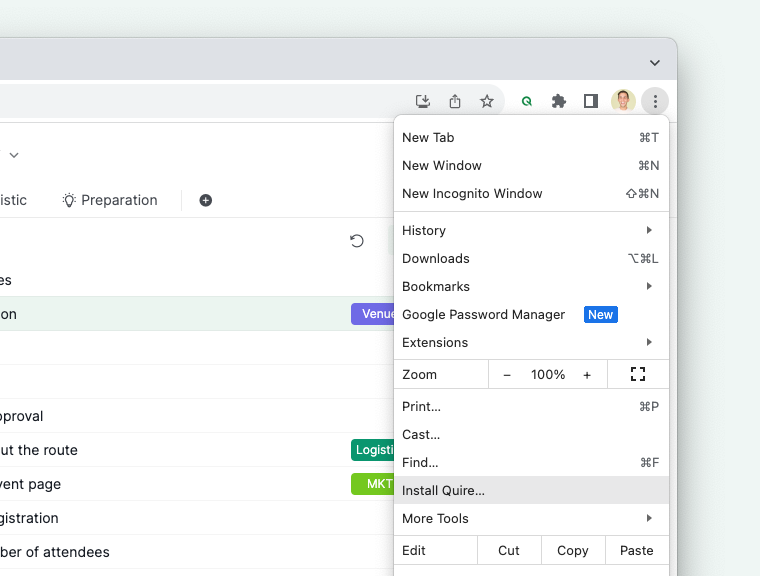Screen dimensions: 760x576
Task: Choose Print from the menu
Action: (531, 406)
